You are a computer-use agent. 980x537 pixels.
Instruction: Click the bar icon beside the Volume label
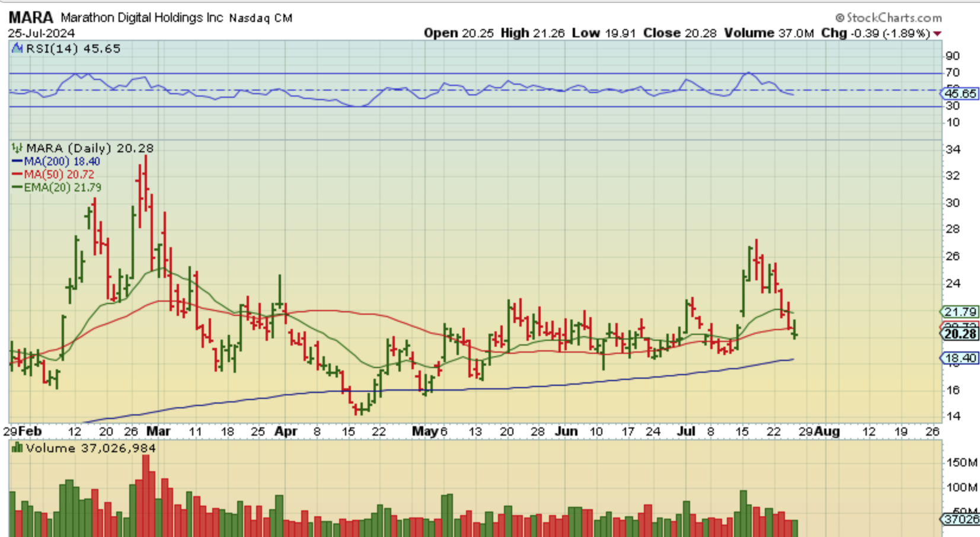click(17, 448)
